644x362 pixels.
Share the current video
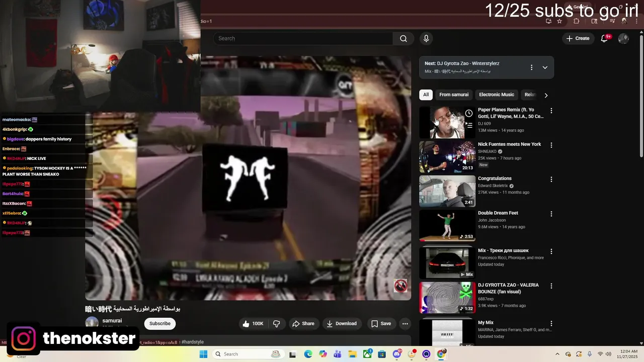(x=303, y=324)
